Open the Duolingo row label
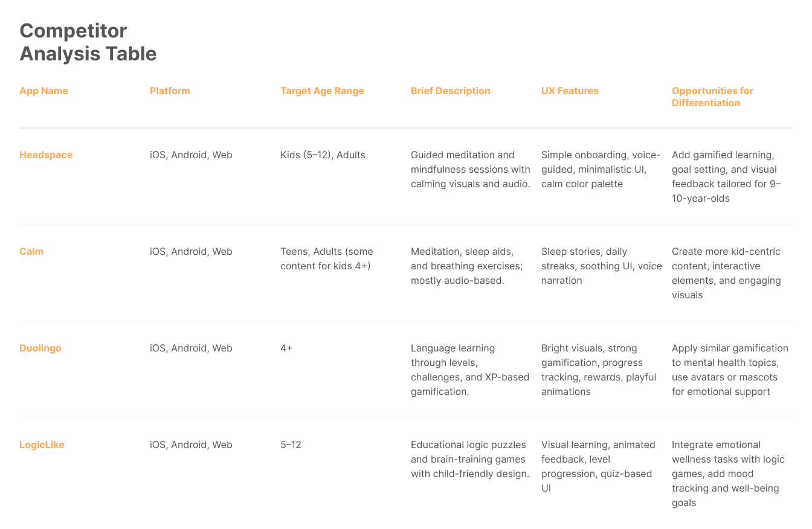The width and height of the screenshot is (812, 529). (40, 348)
